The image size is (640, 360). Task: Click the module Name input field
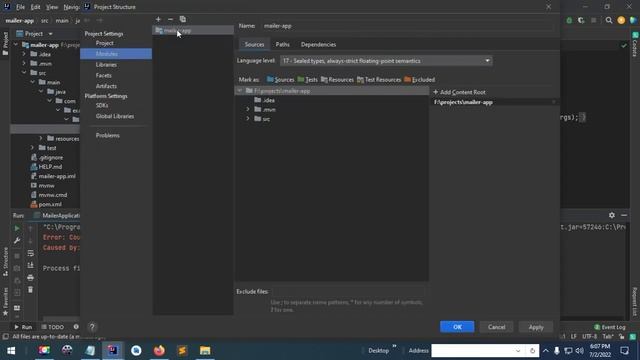(x=408, y=26)
